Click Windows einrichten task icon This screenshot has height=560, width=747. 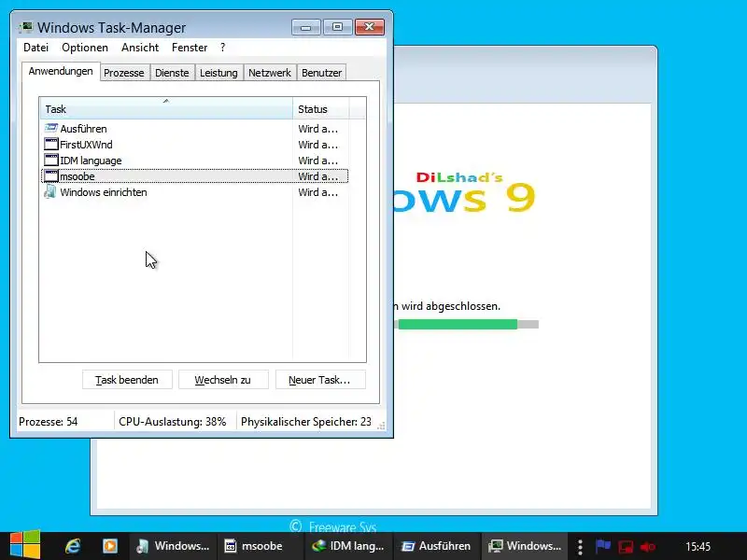pos(50,192)
